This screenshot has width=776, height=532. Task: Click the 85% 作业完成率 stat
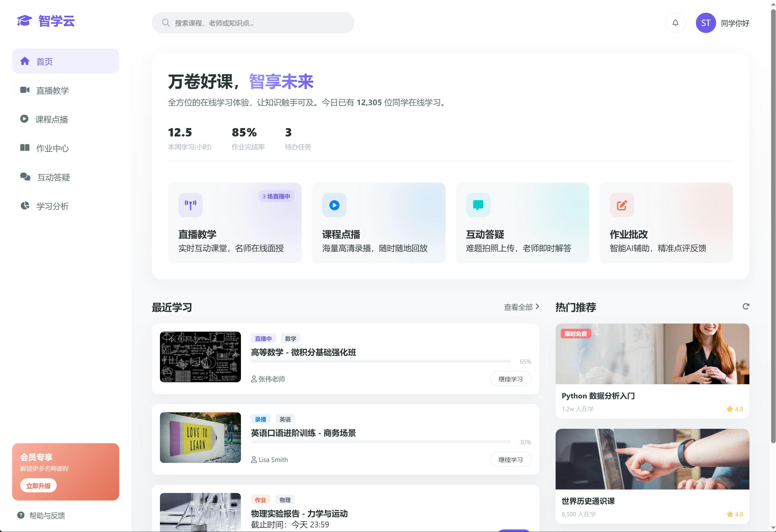point(248,138)
